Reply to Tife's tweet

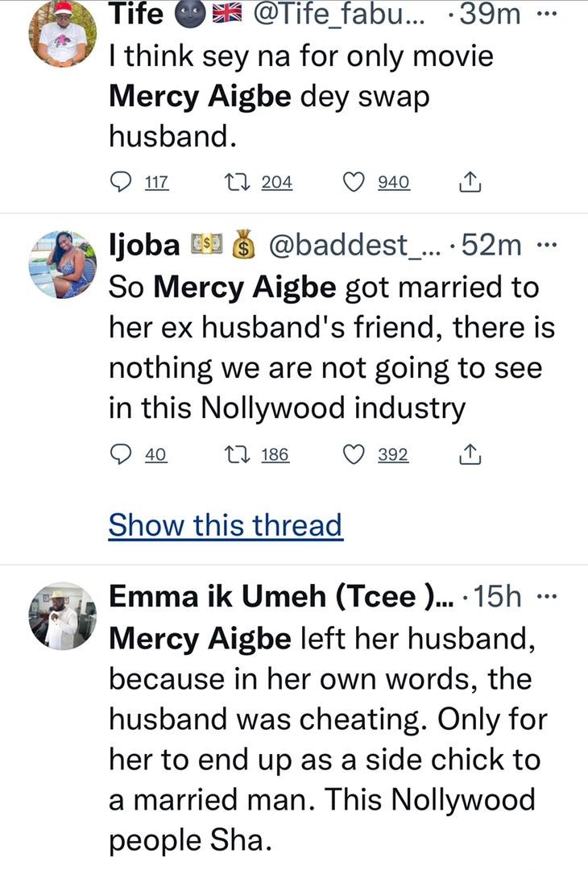click(x=121, y=184)
